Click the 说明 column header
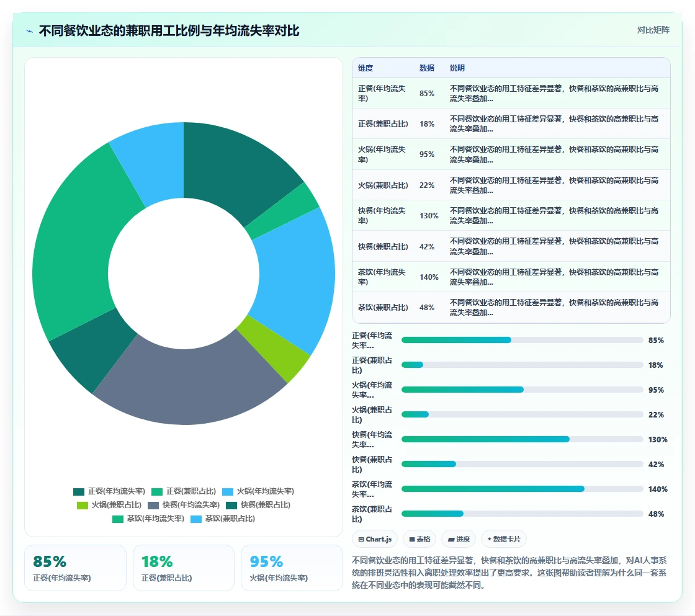The width and height of the screenshot is (695, 616). [x=457, y=68]
